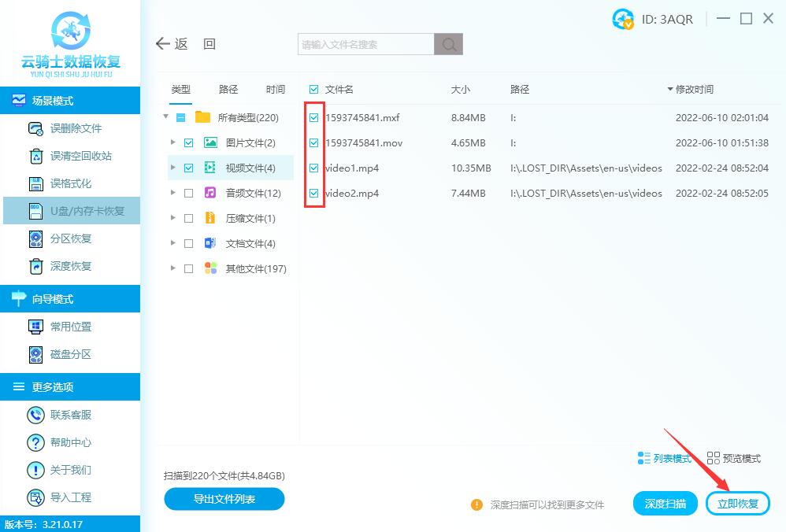Screen dimensions: 786x532
Task: Switch to 类型 tab
Action: tap(180, 89)
